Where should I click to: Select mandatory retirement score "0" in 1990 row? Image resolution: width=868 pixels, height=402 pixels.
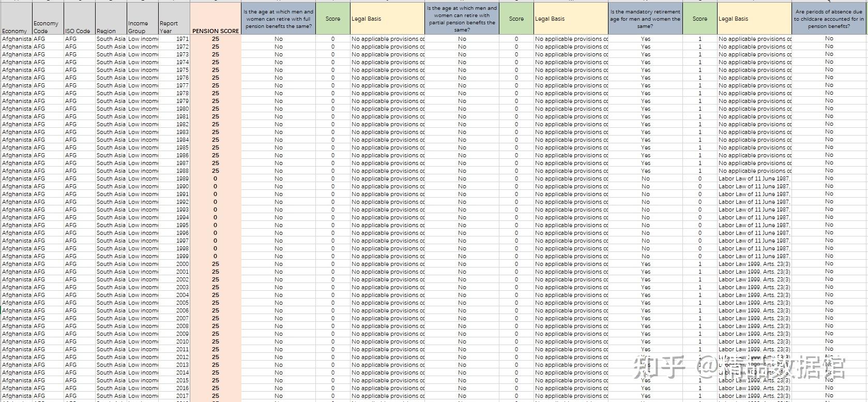(700, 186)
